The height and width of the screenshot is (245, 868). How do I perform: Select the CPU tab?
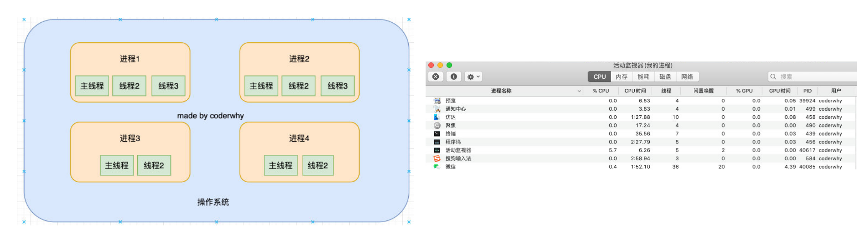pyautogui.click(x=600, y=77)
